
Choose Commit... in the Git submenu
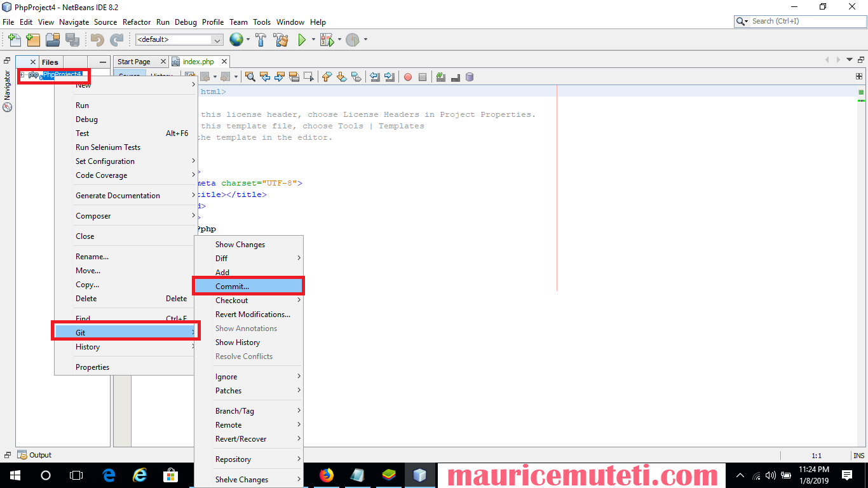(249, 287)
